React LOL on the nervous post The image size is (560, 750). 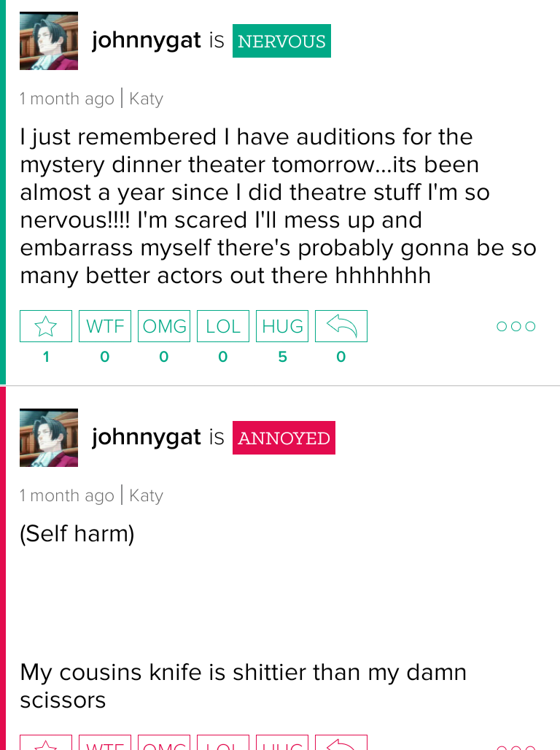coord(223,326)
